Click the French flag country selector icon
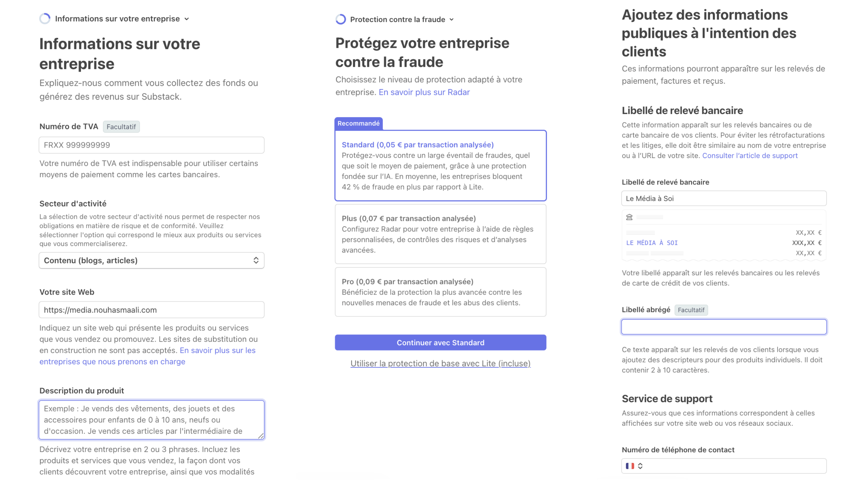Viewport: 868px width, 487px height. pyautogui.click(x=630, y=466)
